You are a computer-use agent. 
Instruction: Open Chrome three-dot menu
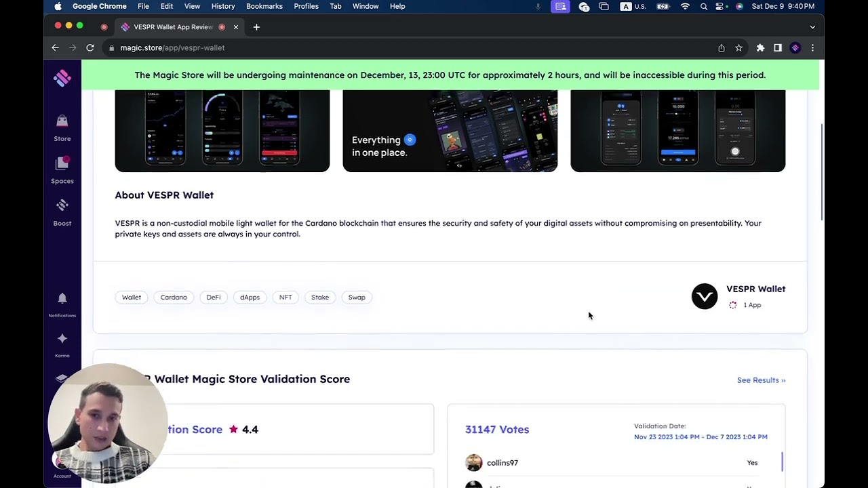tap(812, 47)
